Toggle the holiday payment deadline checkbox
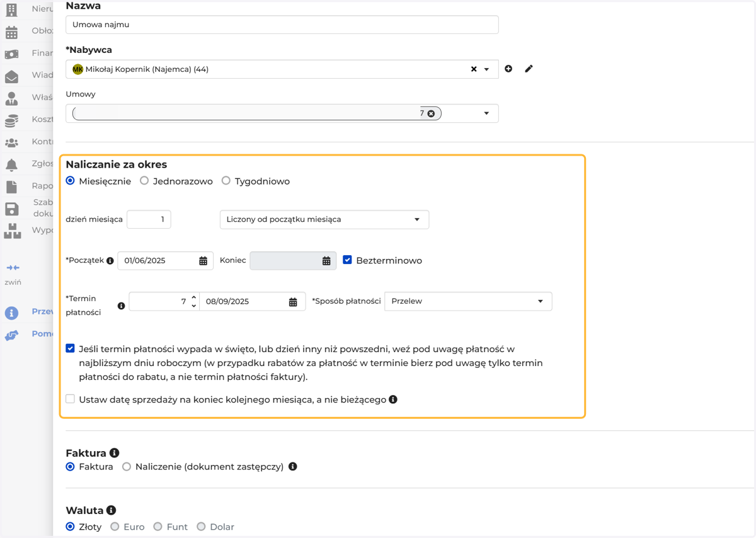This screenshot has width=756, height=538. coord(70,348)
